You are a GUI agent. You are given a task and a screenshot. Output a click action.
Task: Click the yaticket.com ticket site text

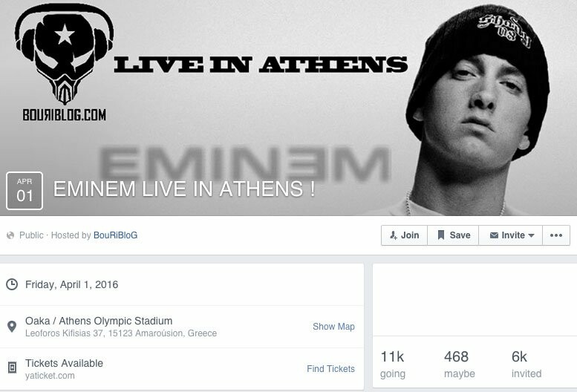click(x=50, y=376)
